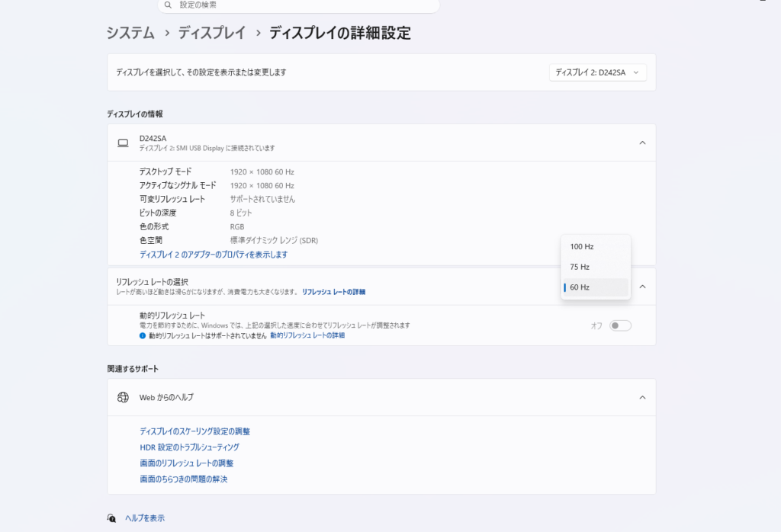
Task: Open 画面のリフレッシュ レートの調整 link
Action: click(186, 463)
